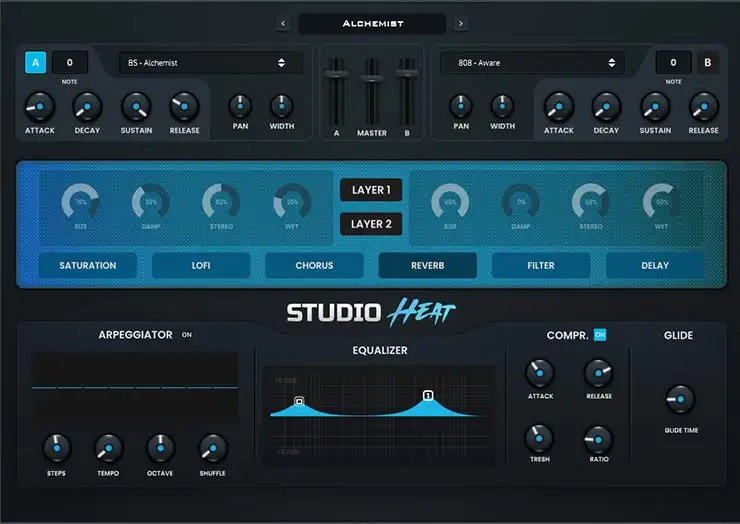Open the Filter effect tab

[541, 265]
